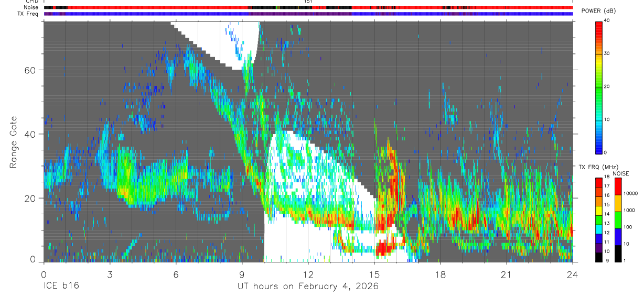Click the 3 tick on UT hours axis
Viewport: 644px width, 297px height.
pyautogui.click(x=110, y=274)
